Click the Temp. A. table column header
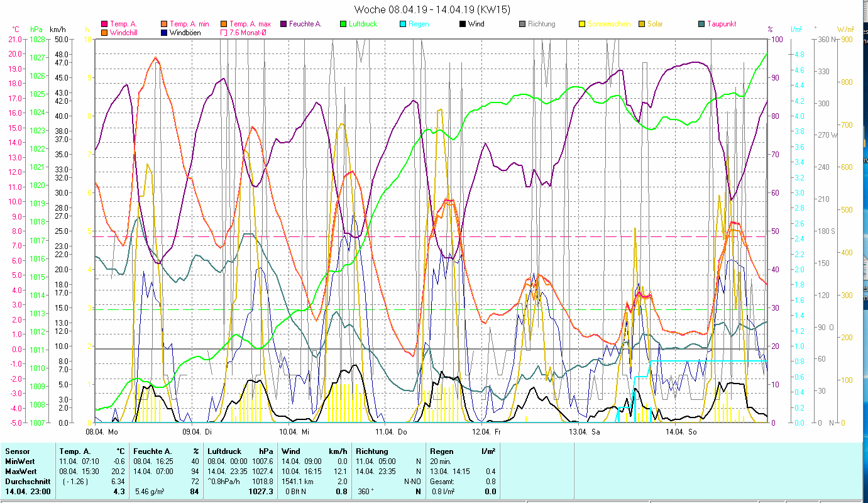 (x=75, y=451)
